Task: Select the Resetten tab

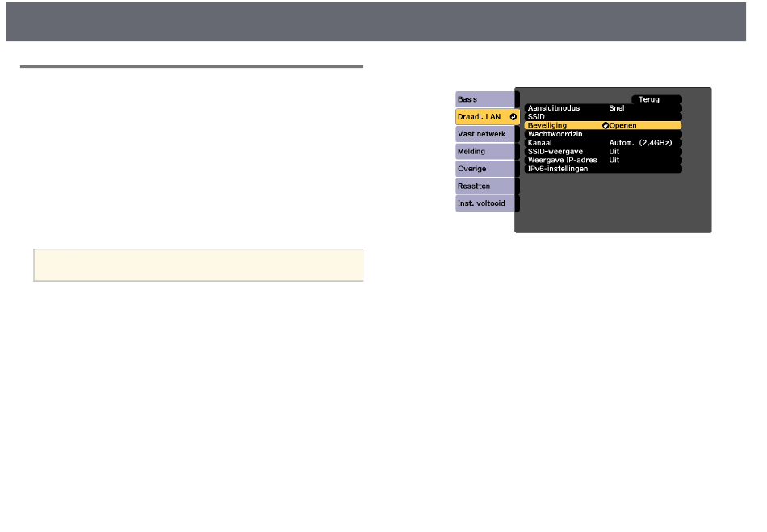Action: (487, 186)
